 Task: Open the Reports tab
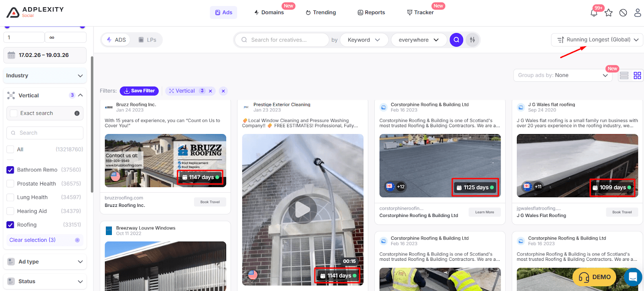(371, 12)
